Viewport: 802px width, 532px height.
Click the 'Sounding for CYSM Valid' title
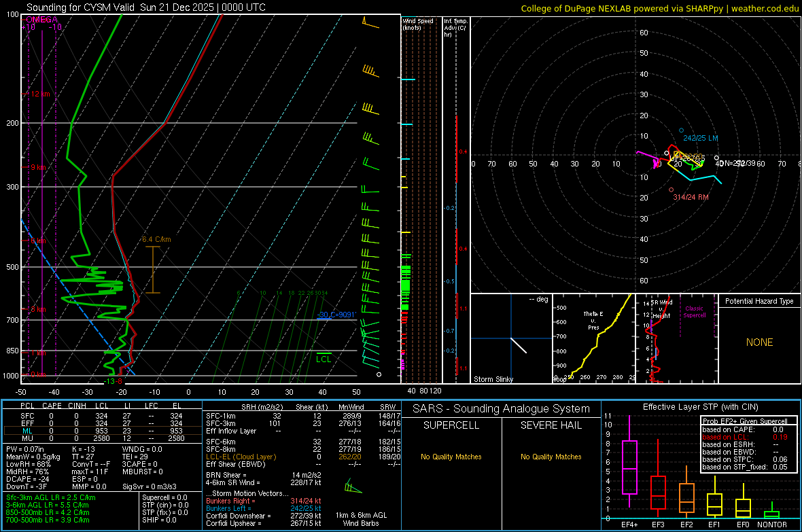(80, 7)
